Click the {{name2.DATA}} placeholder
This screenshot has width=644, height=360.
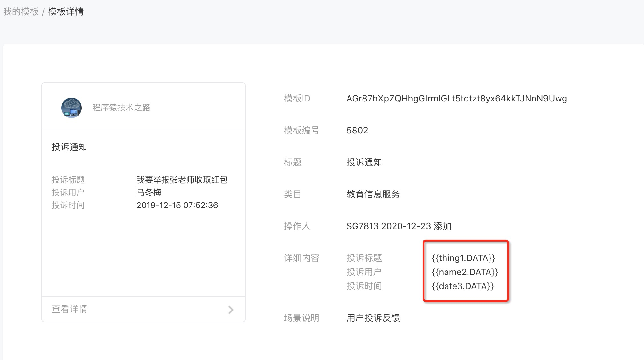pos(465,272)
